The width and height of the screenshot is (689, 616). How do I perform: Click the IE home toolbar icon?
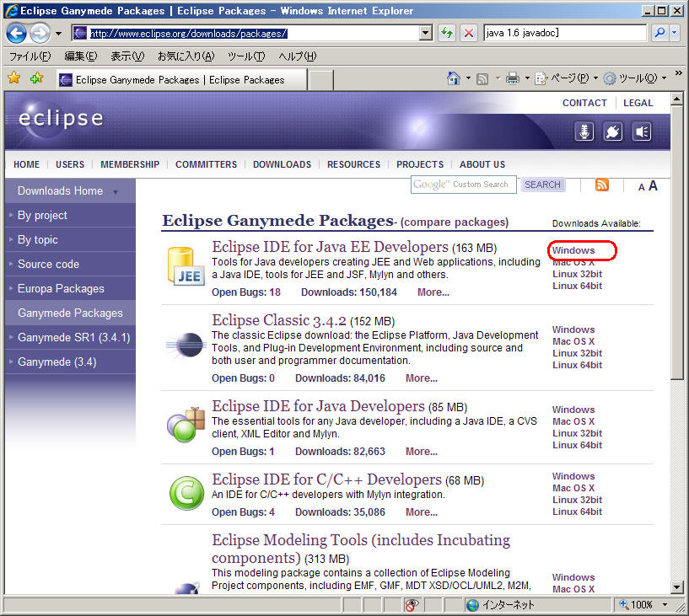(454, 78)
